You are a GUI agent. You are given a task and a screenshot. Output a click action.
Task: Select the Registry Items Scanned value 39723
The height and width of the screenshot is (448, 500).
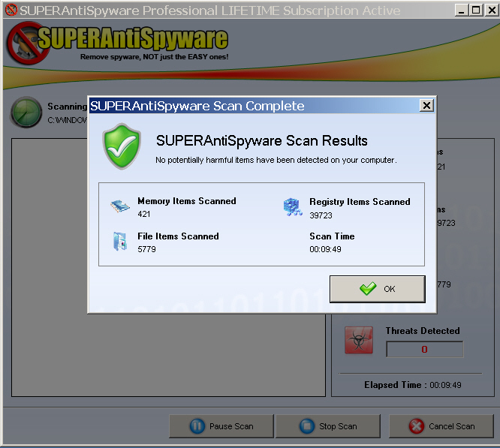coord(321,215)
